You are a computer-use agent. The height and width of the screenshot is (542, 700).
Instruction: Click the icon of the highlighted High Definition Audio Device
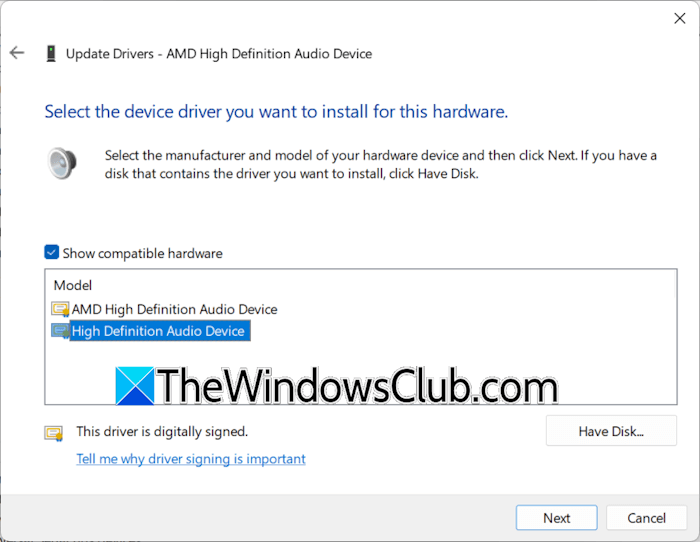tap(60, 331)
